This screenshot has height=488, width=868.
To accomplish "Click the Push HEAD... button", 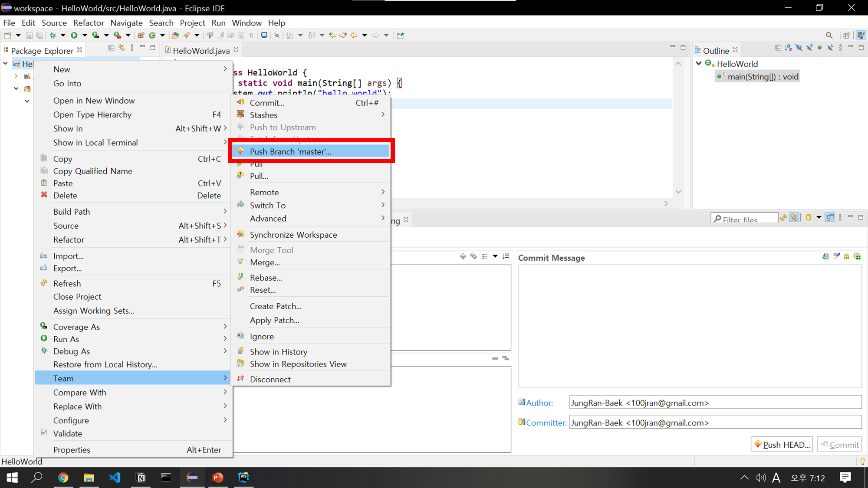I will pos(782,445).
